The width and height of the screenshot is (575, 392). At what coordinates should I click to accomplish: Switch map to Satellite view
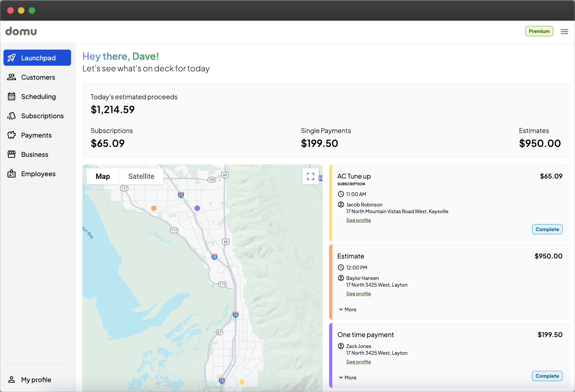[x=141, y=176]
